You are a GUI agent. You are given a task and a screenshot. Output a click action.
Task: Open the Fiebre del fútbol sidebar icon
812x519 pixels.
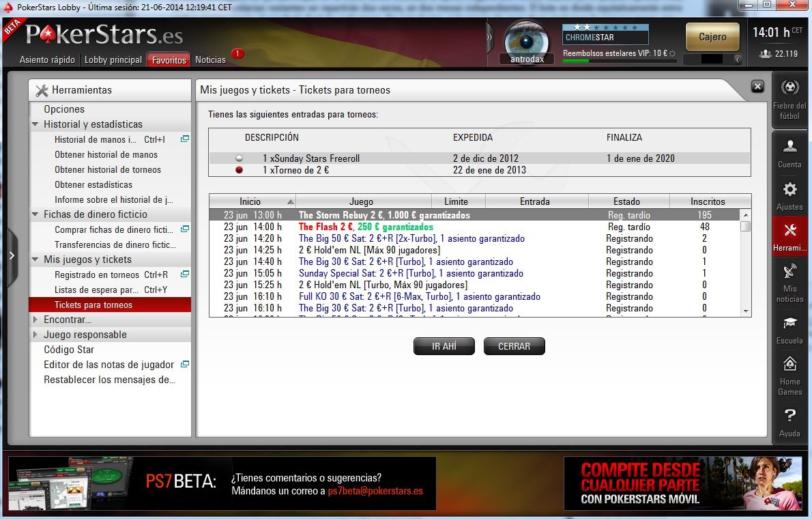click(789, 100)
